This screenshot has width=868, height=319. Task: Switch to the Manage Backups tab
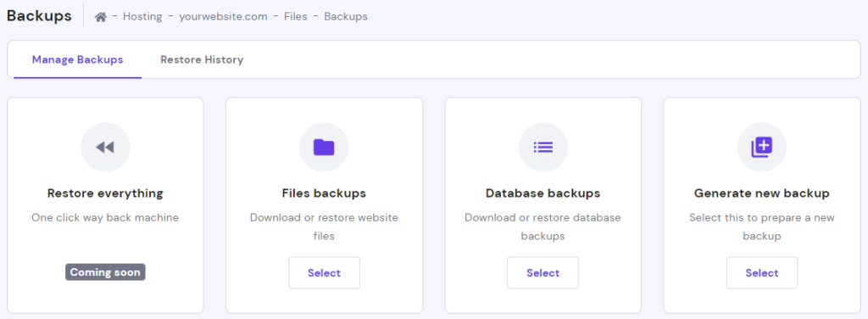click(x=77, y=59)
